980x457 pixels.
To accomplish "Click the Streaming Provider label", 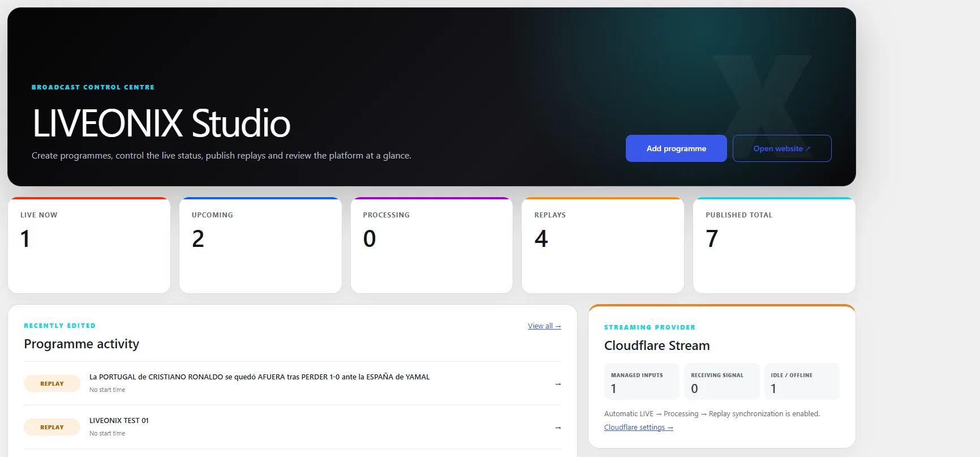I will coord(650,327).
